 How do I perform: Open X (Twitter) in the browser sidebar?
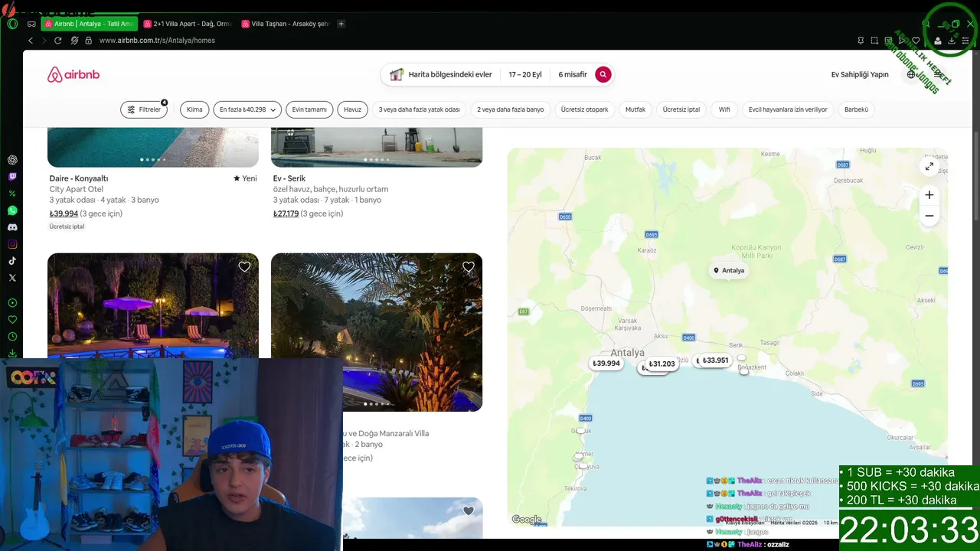(x=12, y=278)
